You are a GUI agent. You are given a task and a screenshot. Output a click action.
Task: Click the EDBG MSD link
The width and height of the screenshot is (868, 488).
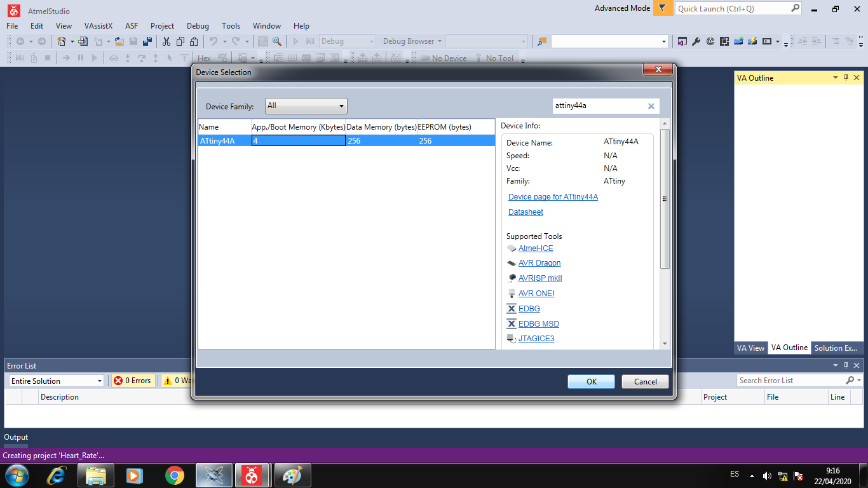(539, 324)
